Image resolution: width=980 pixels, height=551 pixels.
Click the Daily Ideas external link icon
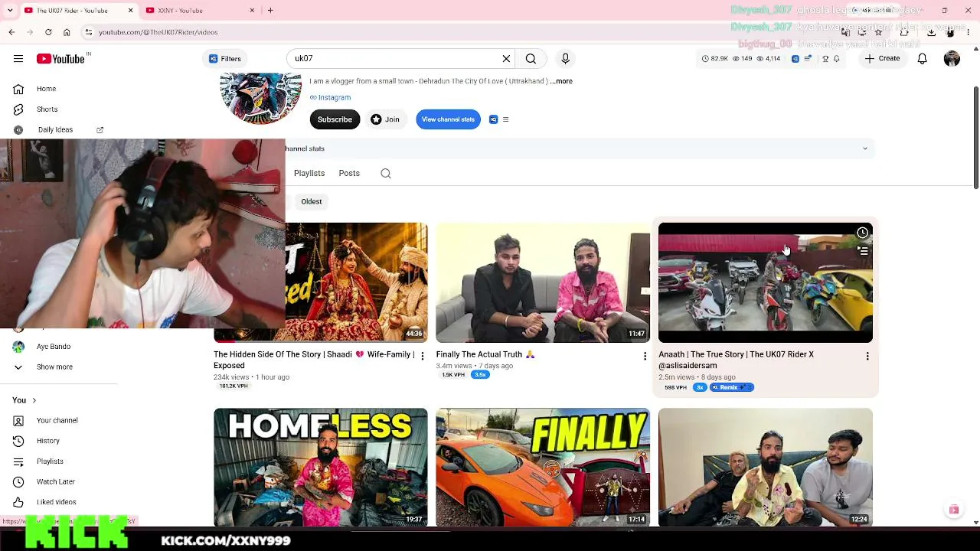pos(100,130)
